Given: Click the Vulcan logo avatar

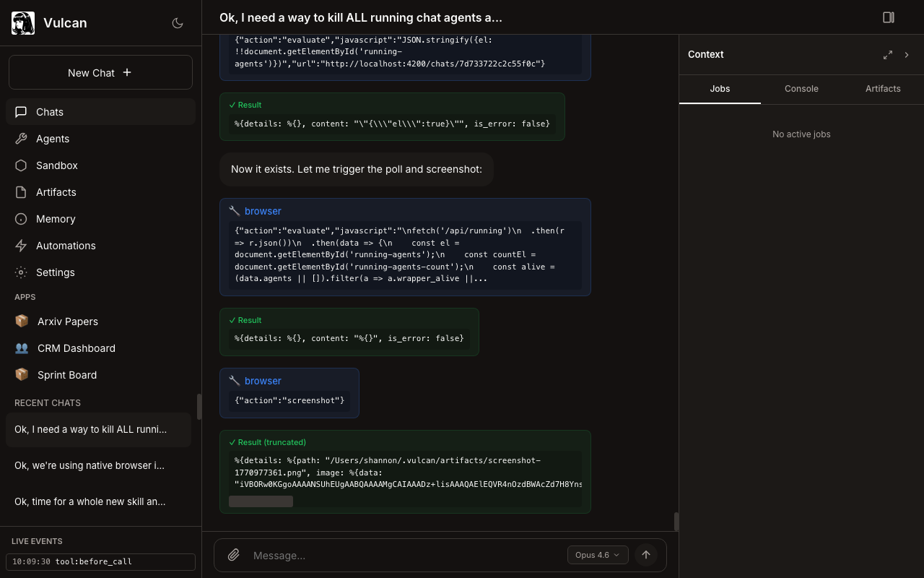Looking at the screenshot, I should [x=23, y=23].
